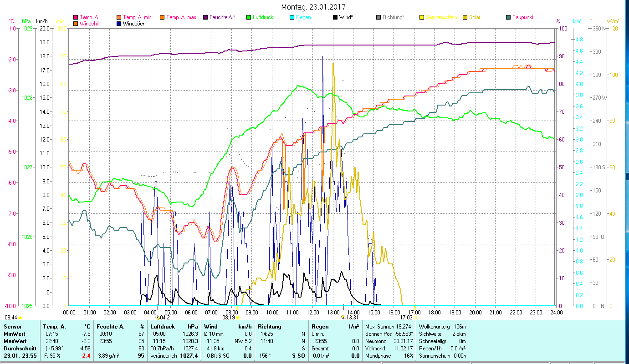Viewport: 629px width, 364px height.
Task: Click the veränderlich pressure trend text
Action: click(x=164, y=355)
